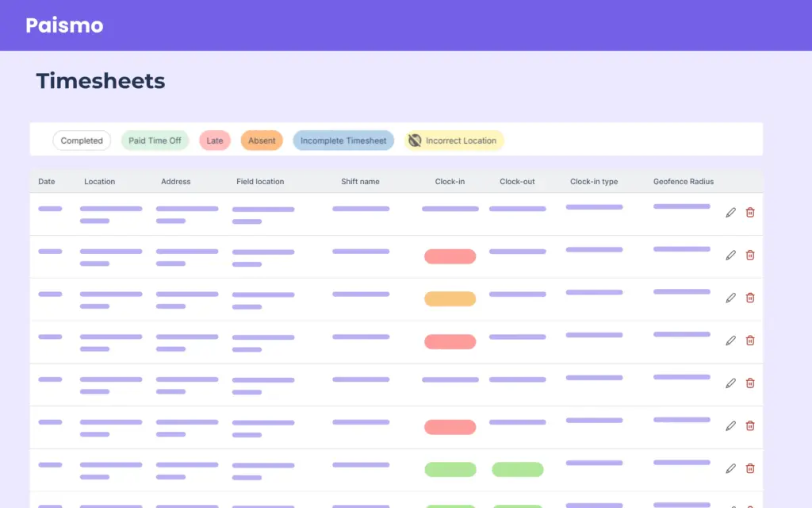
Task: Edit the first timesheet row with the pencil icon
Action: click(730, 212)
